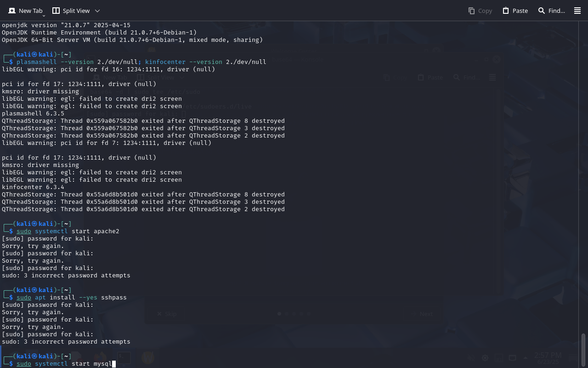The width and height of the screenshot is (588, 368).
Task: Paste clipboard using the Paste toolbar button
Action: (515, 11)
